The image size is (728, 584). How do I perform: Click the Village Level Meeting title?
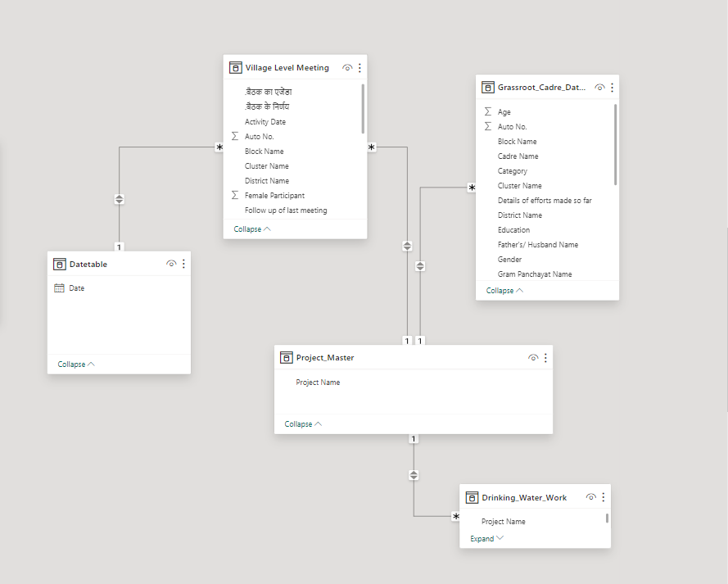[x=287, y=68]
